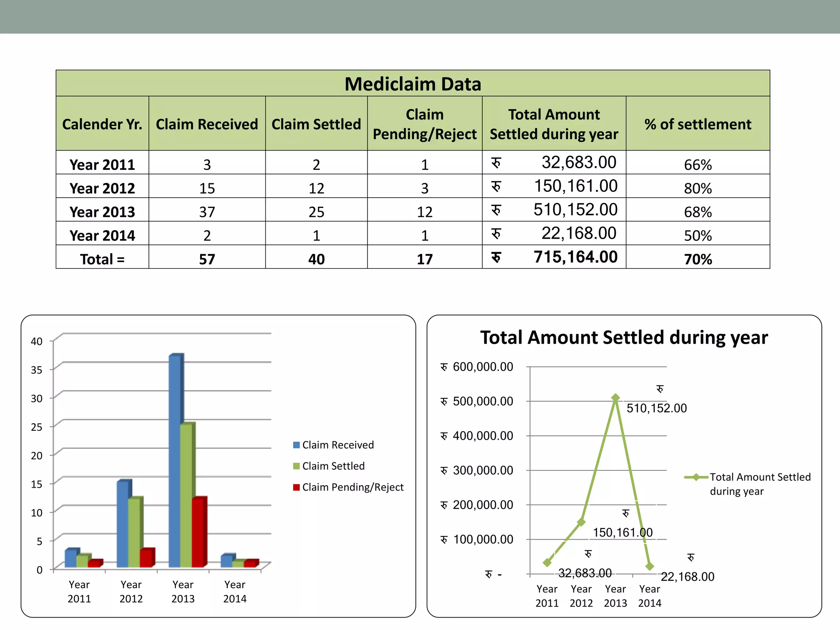
Task: Click the Year 2013 peak data point marker
Action: 615,398
